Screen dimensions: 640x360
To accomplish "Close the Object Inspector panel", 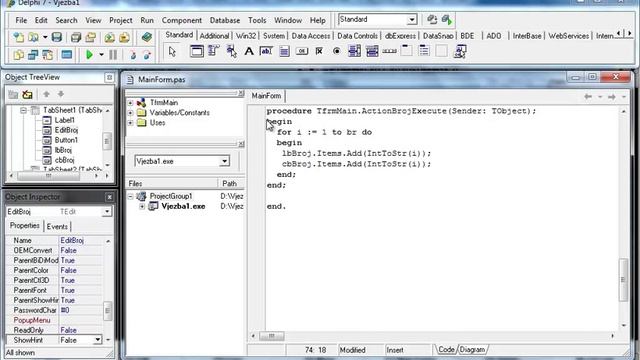I will coord(109,197).
